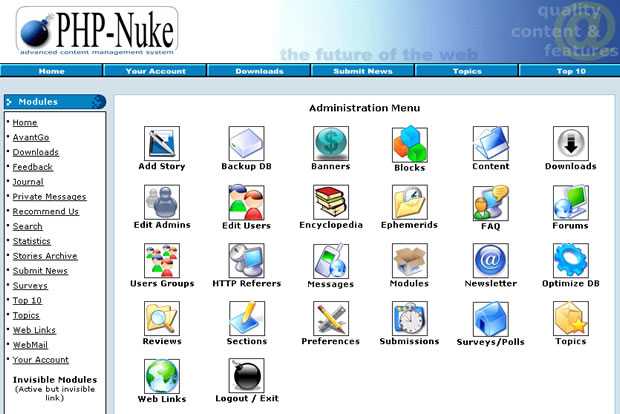Open Private Messages in sidebar
Image resolution: width=620 pixels, height=414 pixels.
tap(49, 197)
